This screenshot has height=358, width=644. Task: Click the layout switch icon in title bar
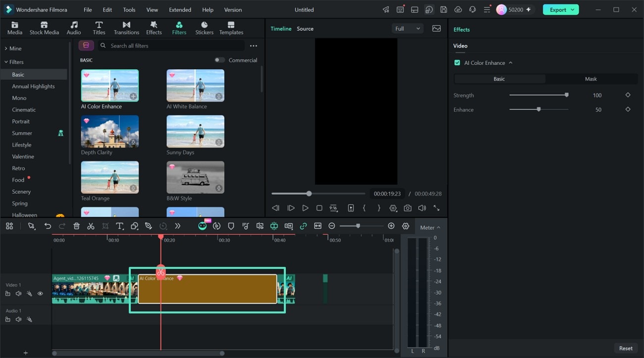tap(415, 9)
